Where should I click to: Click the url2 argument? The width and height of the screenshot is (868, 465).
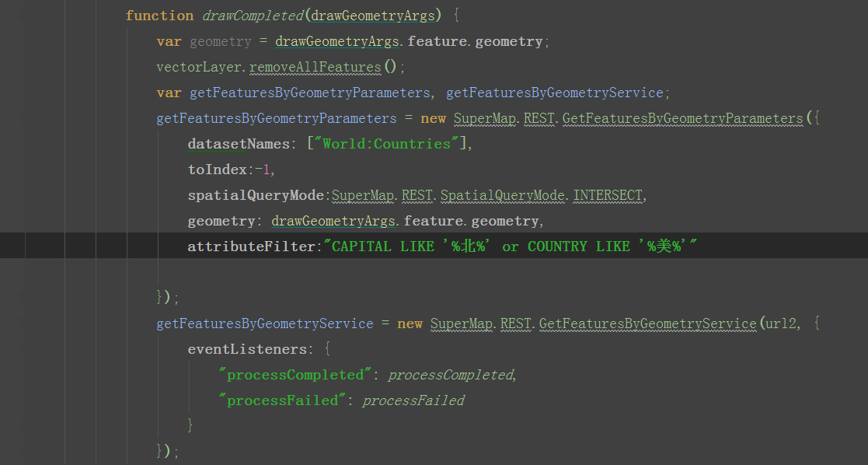tap(780, 323)
